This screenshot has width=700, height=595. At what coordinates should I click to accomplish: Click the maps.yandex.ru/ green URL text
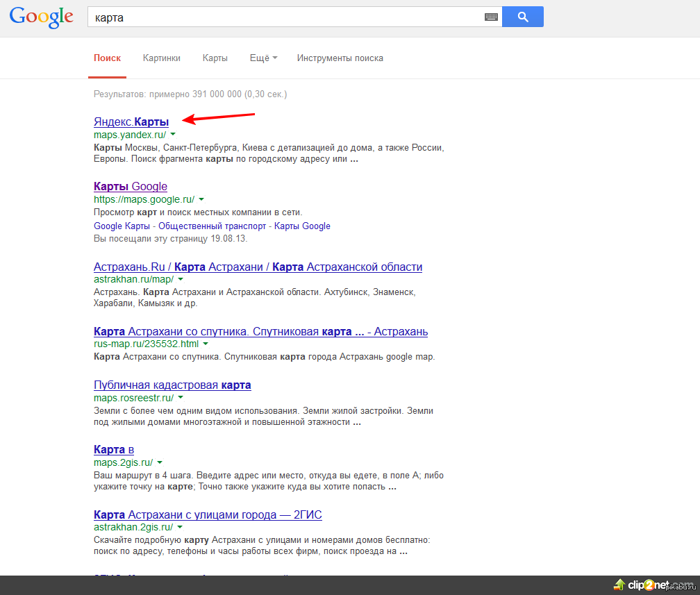click(x=130, y=135)
